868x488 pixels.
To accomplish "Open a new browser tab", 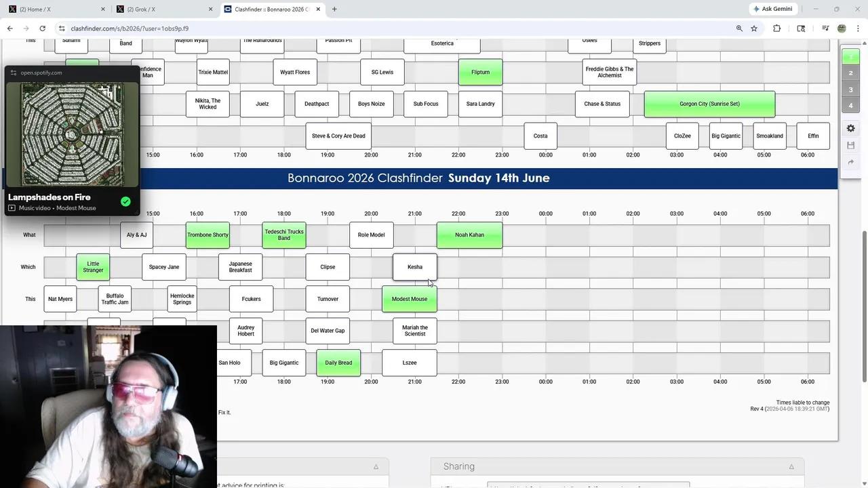I will click(334, 9).
